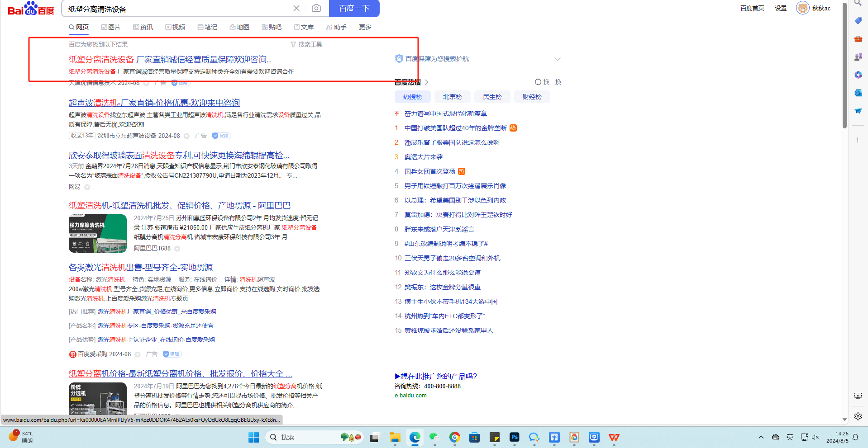The height and width of the screenshot is (448, 868).
Task: Open Outlook from Edge sidebar
Action: point(858,93)
